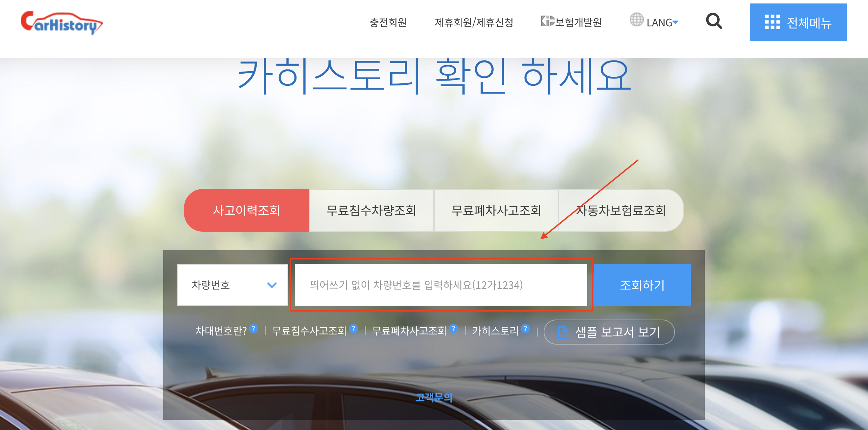Switch to the 자동차보험료조회 tab
868x430 pixels.
(x=621, y=210)
